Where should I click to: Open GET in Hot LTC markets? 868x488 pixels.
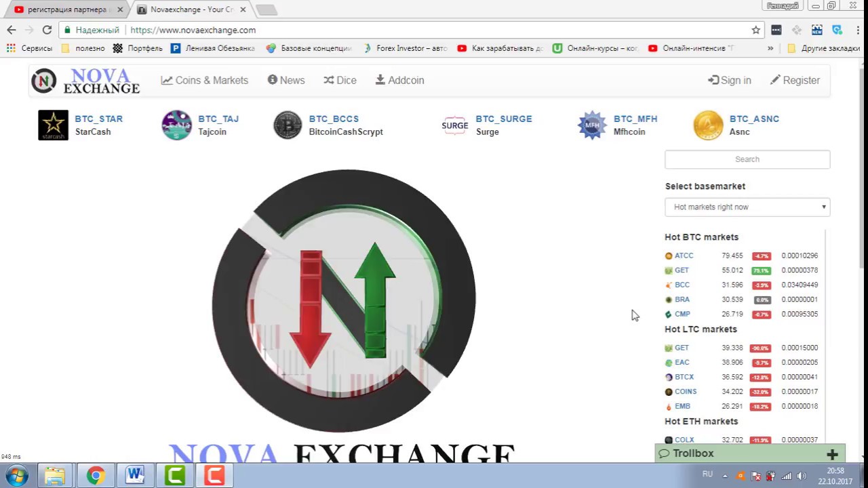[x=682, y=348]
